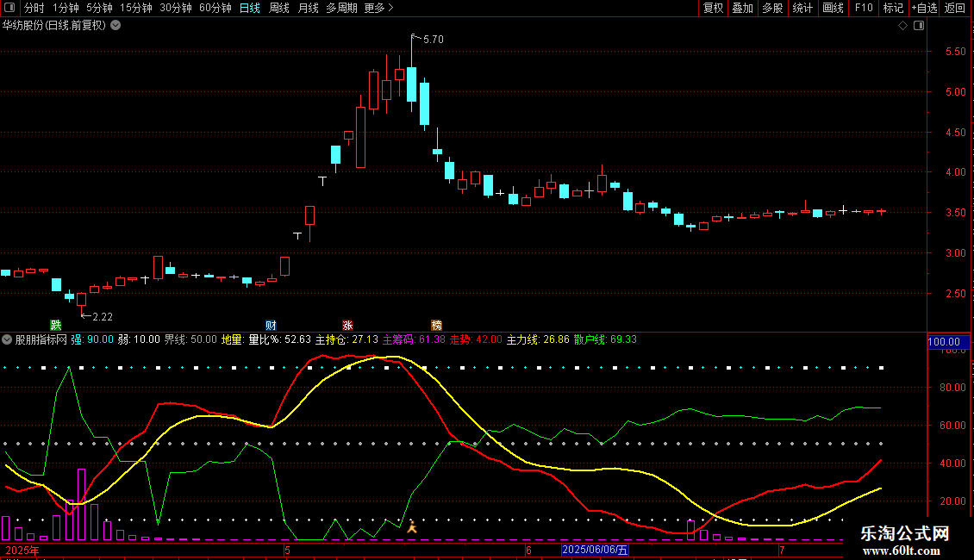Click the 100.00 value box on indicator axis
The image size is (974, 560).
[x=948, y=342]
